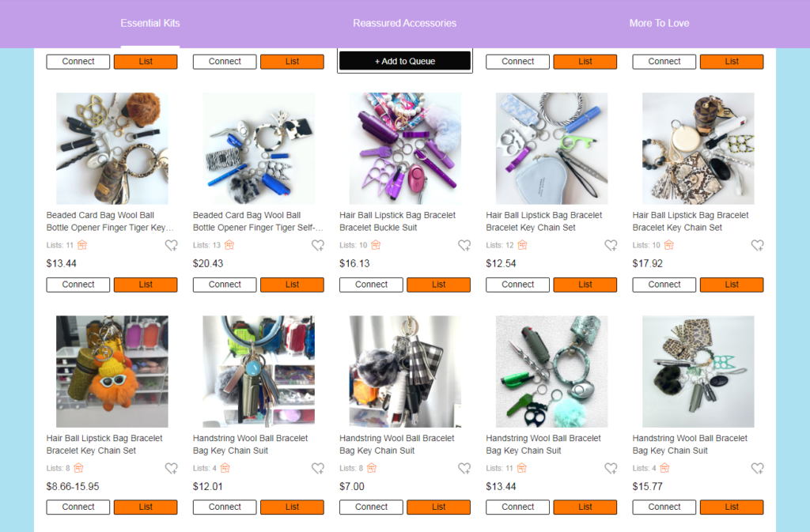810x532 pixels.
Task: Favorite the $16.13 Bracelet Buckle Suit
Action: (x=464, y=246)
